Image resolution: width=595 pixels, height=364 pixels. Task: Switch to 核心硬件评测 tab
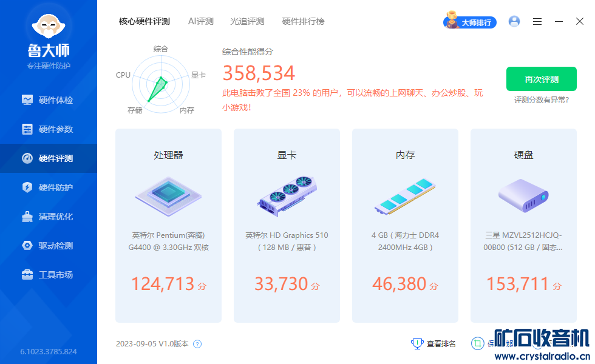coord(144,22)
